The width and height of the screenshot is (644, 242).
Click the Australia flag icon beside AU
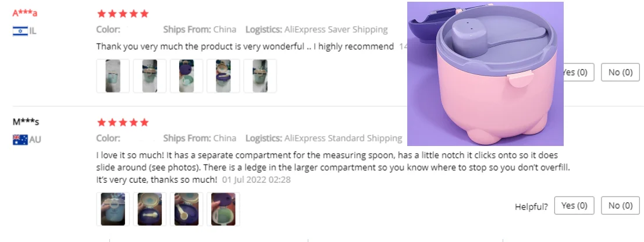pyautogui.click(x=20, y=140)
